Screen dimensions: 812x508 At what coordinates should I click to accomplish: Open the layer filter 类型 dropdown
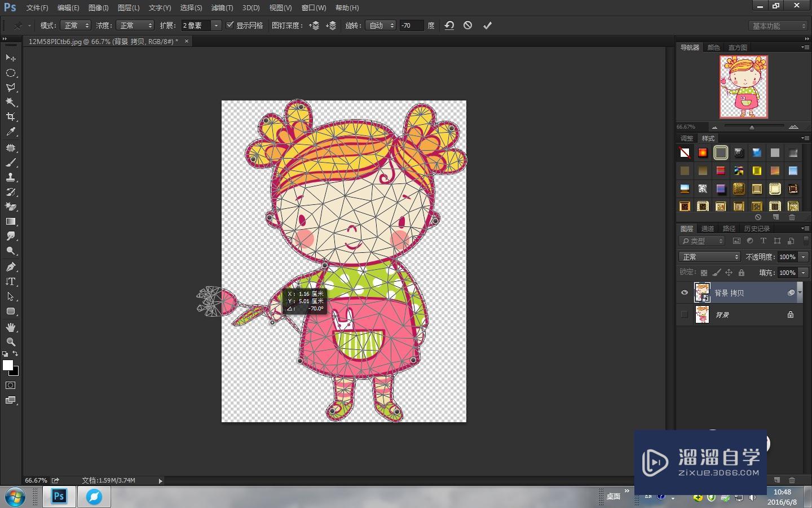(x=702, y=241)
